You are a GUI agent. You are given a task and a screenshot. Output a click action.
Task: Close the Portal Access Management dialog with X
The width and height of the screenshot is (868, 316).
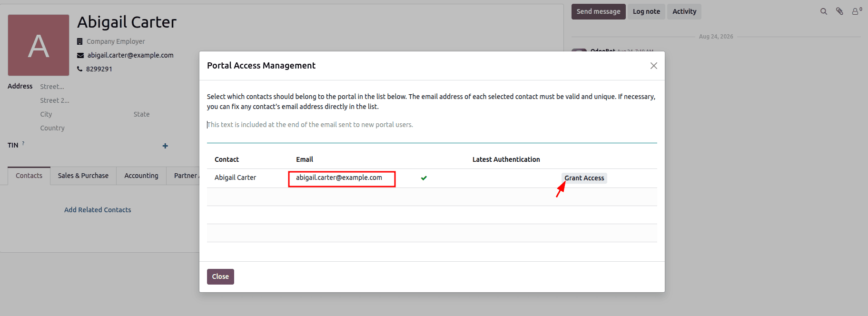654,66
